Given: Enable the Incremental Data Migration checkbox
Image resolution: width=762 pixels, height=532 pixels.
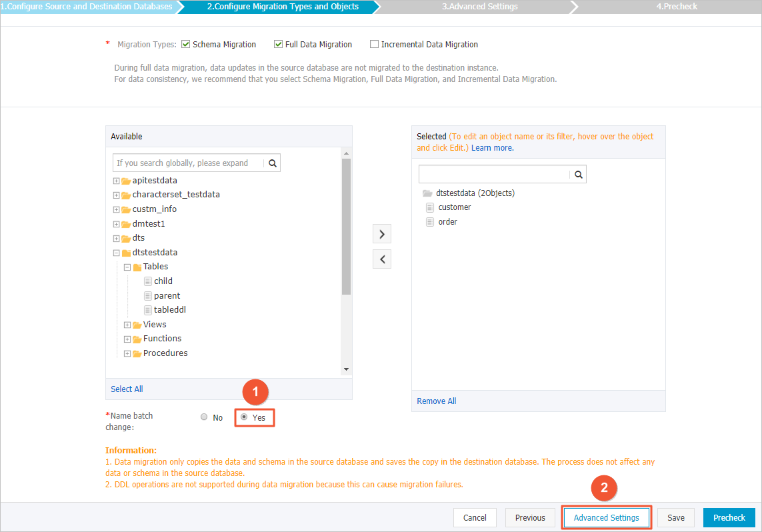Looking at the screenshot, I should click(x=374, y=44).
